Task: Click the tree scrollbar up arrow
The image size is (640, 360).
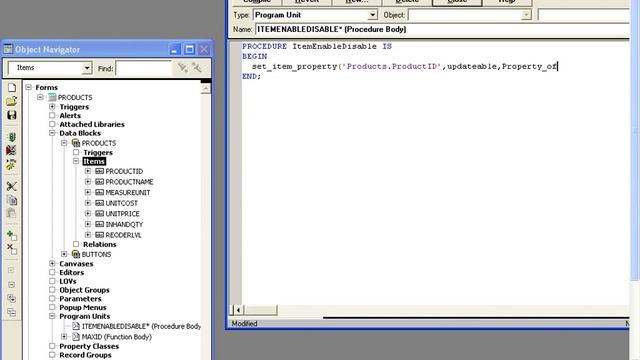Action: [205, 88]
